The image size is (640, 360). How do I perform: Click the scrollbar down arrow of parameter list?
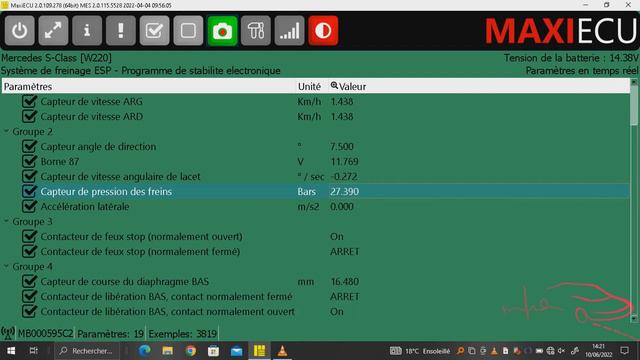(x=634, y=318)
